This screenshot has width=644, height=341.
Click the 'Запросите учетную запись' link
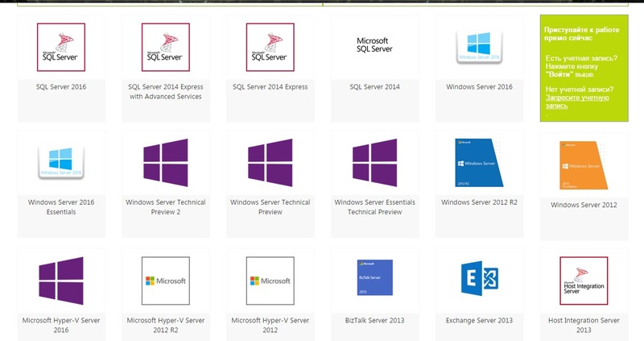577,102
